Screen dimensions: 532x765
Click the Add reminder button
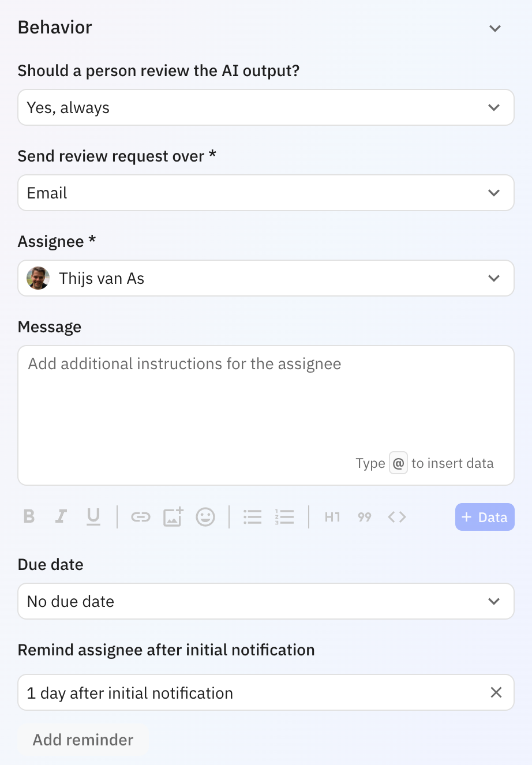tap(83, 740)
